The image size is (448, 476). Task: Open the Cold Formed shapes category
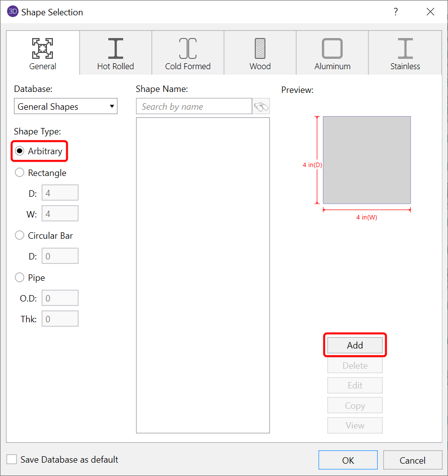click(x=187, y=47)
